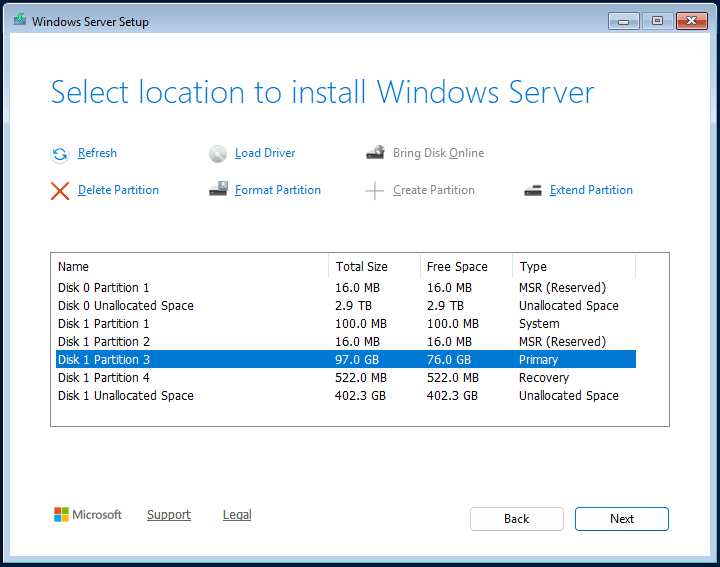This screenshot has width=720, height=567.
Task: Click the 402.3 GB total size cell
Action: coord(360,395)
